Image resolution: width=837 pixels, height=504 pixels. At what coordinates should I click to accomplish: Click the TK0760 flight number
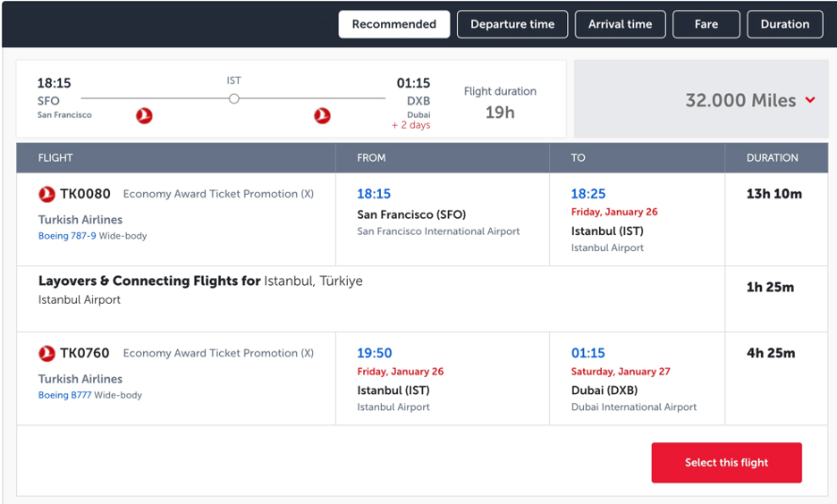(x=85, y=353)
